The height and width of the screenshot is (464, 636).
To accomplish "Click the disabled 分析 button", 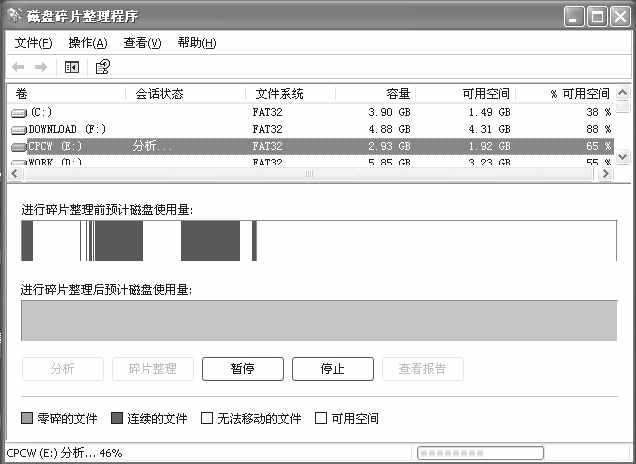I will [63, 369].
